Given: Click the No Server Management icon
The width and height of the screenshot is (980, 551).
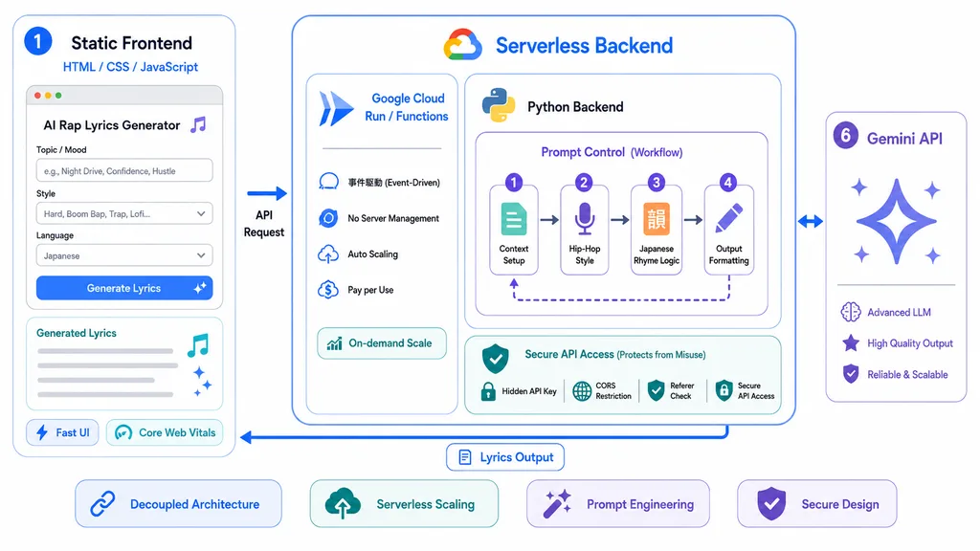Looking at the screenshot, I should (328, 218).
